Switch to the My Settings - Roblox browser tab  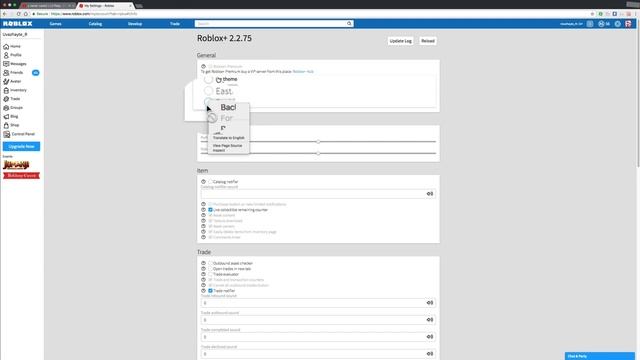pos(105,6)
